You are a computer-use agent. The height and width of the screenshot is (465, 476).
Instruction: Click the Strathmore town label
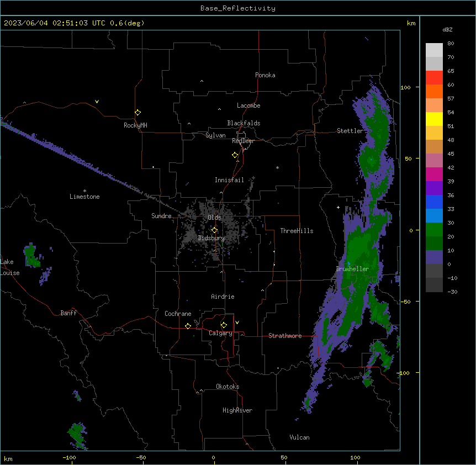tap(285, 336)
